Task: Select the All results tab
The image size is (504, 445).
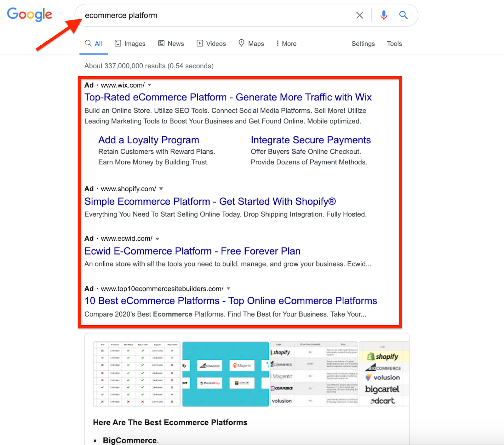Action: point(94,43)
